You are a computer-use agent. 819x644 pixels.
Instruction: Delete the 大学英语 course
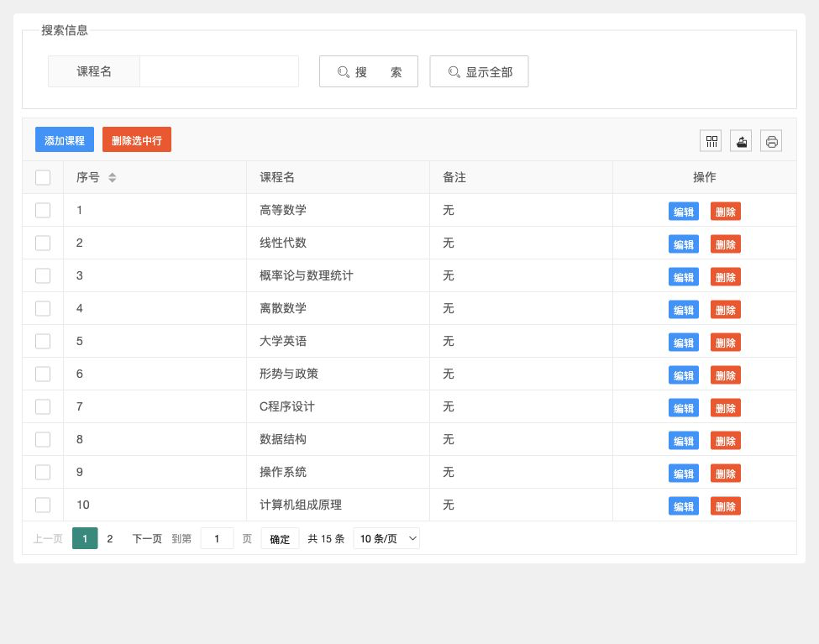tap(726, 343)
